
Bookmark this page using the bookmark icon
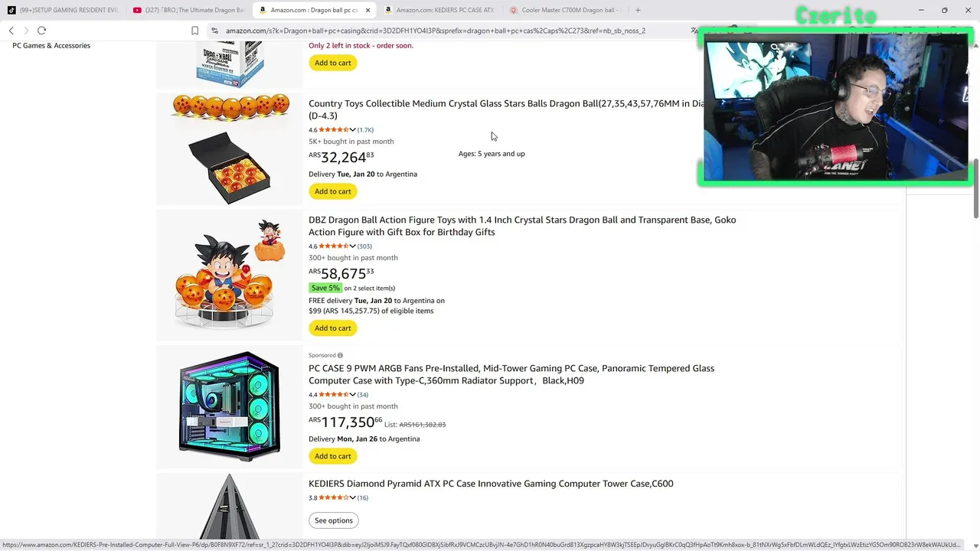point(194,31)
